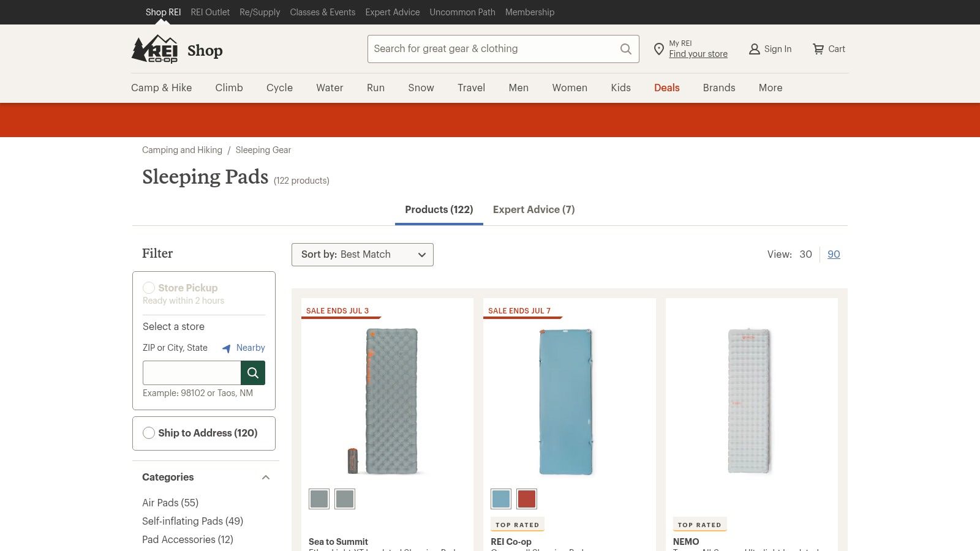
Task: Click Sleeping Gear breadcrumb
Action: [x=263, y=150]
